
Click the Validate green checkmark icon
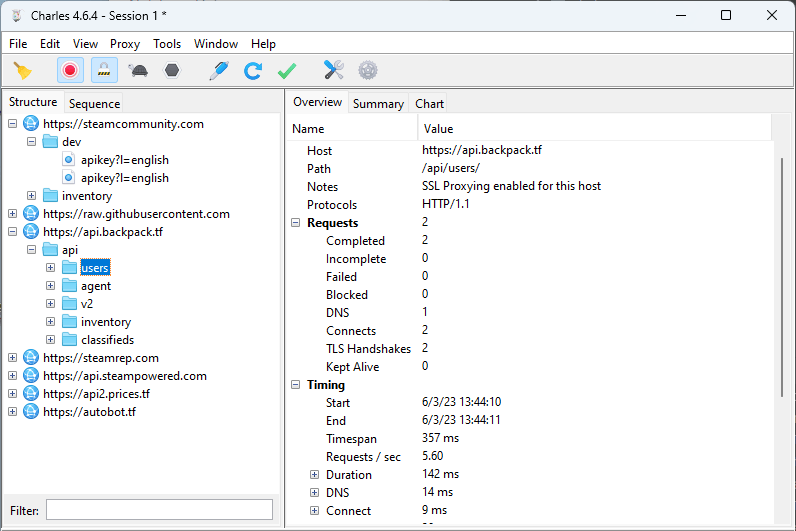coord(287,70)
